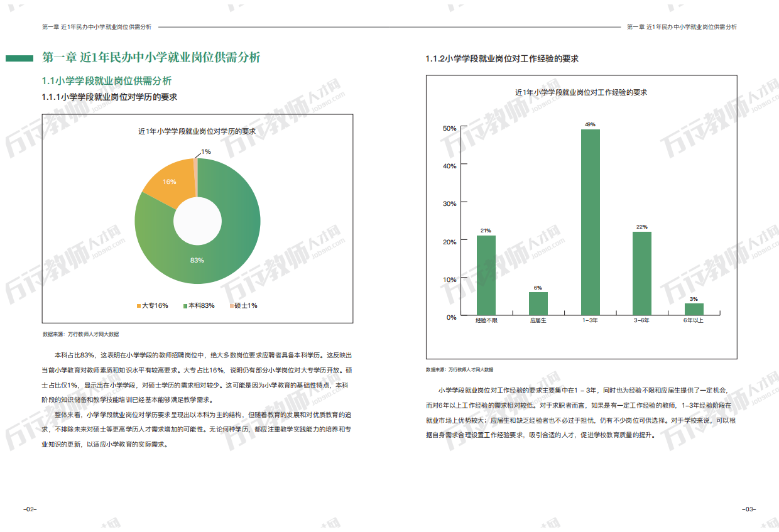779x532 pixels.
Task: Click the small running header on page 02
Action: click(x=97, y=27)
